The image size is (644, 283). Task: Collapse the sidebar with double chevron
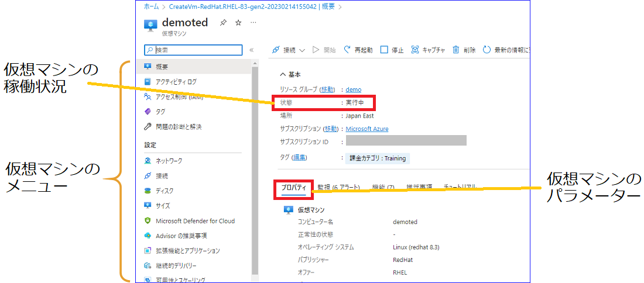tap(251, 50)
